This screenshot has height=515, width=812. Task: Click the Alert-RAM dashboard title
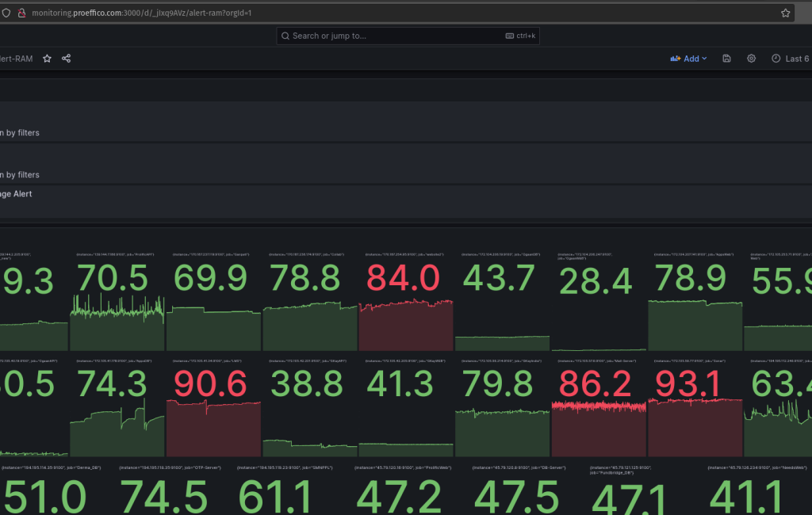point(16,59)
